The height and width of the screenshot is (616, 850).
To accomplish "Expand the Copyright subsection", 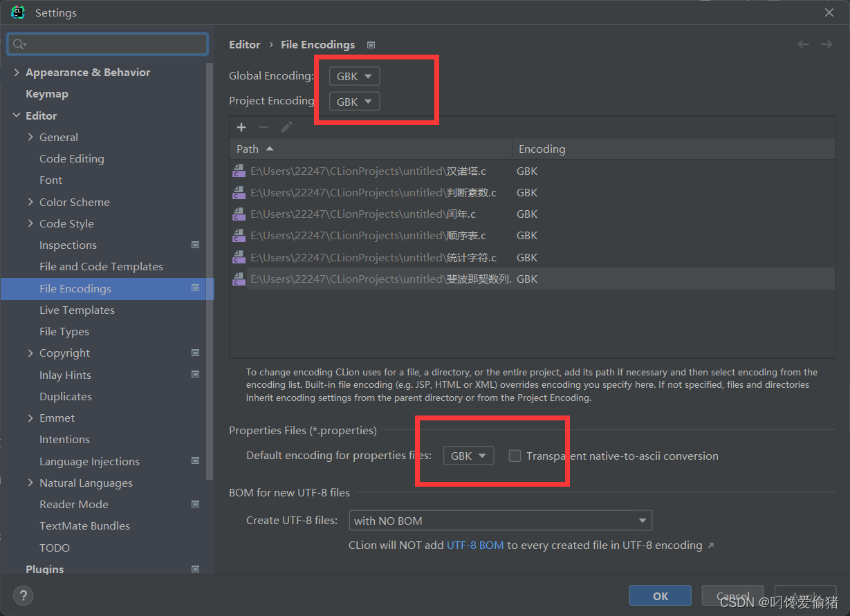I will [30, 353].
